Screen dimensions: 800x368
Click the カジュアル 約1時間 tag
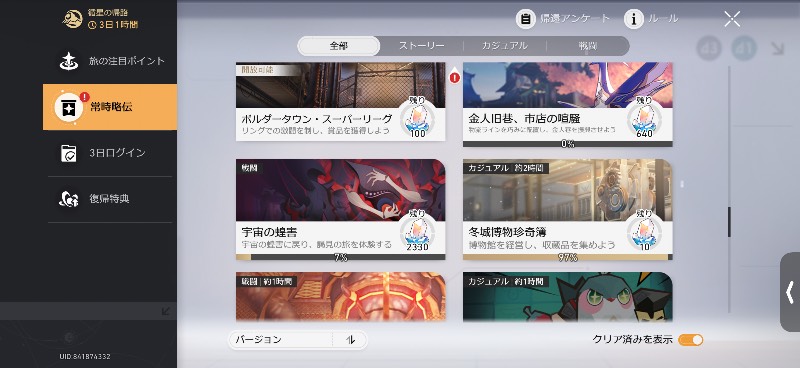(x=506, y=281)
